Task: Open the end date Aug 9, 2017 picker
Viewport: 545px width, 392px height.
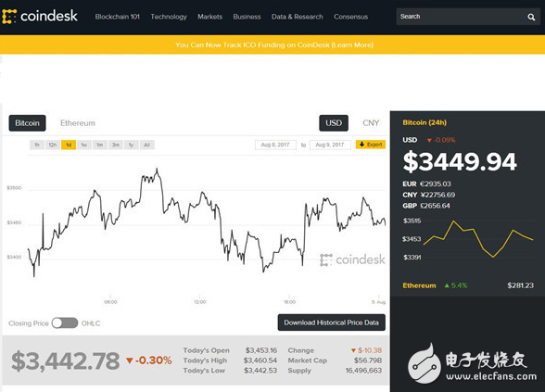Action: [x=330, y=145]
